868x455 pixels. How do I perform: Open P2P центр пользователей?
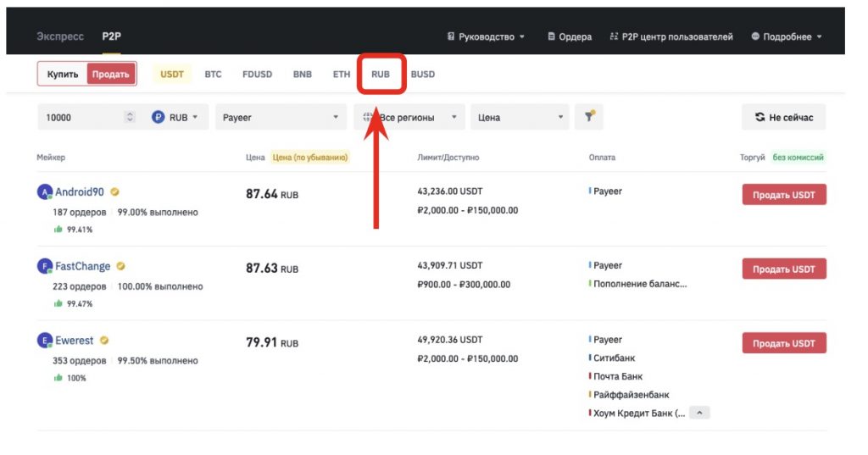[671, 36]
